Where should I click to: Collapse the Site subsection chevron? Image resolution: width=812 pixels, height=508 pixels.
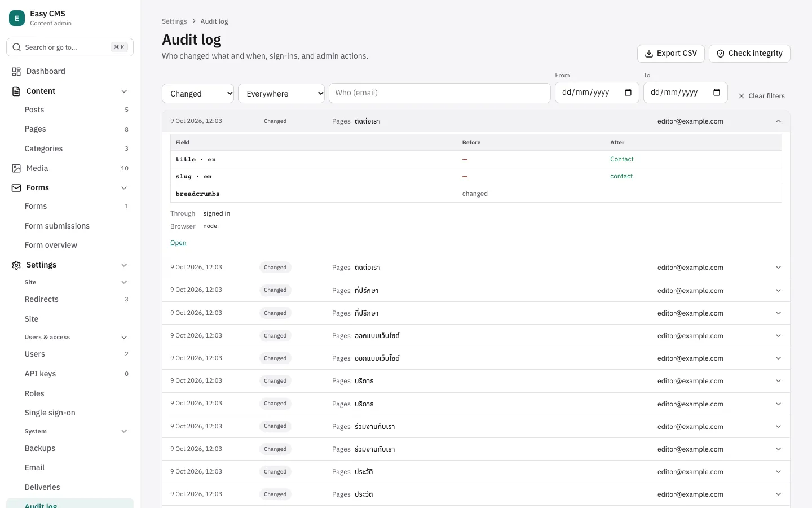coord(124,282)
